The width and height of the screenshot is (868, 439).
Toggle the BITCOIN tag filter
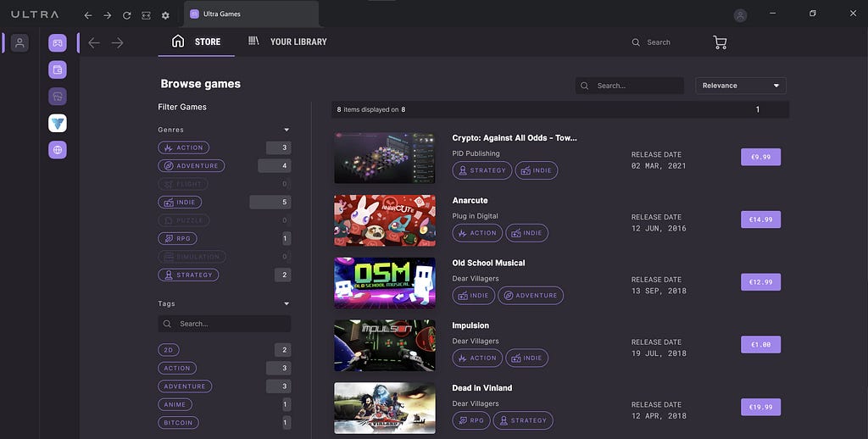[x=178, y=422]
